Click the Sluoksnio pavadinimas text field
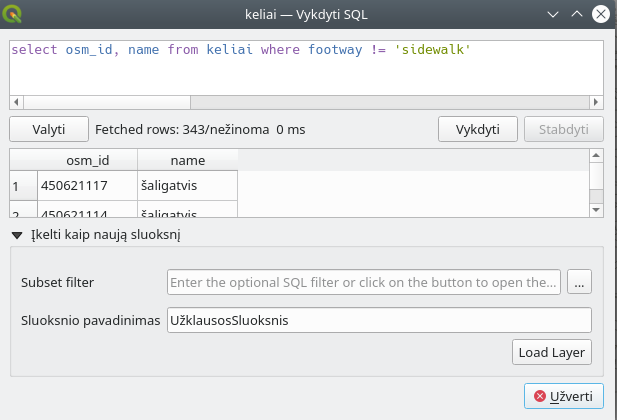This screenshot has width=617, height=420. [x=379, y=320]
